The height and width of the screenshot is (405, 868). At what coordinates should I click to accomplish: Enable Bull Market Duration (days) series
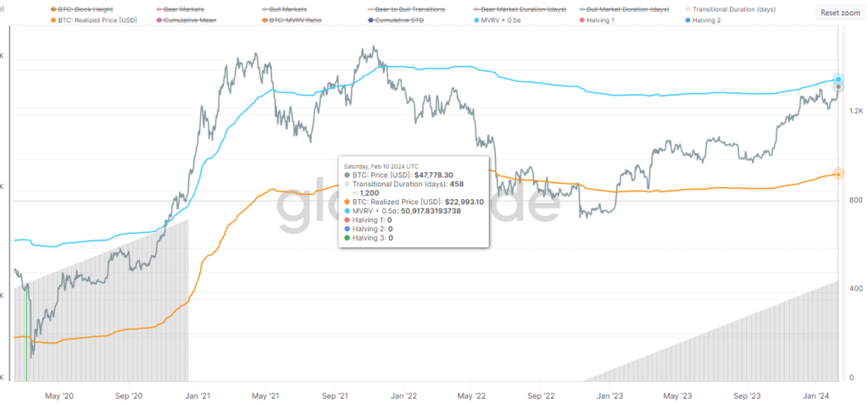625,9
